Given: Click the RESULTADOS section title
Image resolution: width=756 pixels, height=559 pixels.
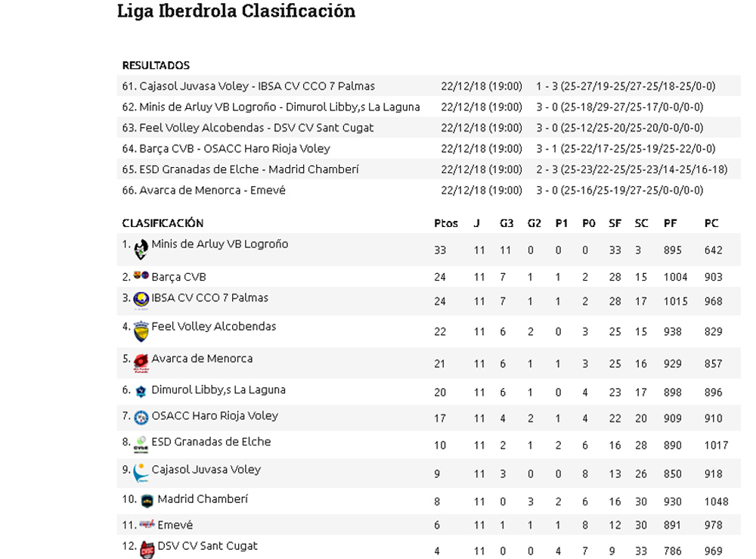Looking at the screenshot, I should 156,66.
